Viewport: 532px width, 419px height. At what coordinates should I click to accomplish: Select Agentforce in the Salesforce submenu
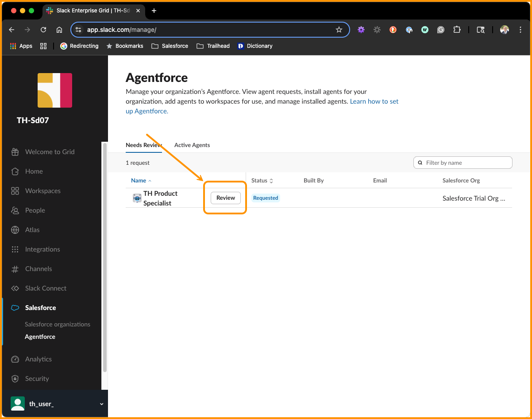pyautogui.click(x=40, y=337)
